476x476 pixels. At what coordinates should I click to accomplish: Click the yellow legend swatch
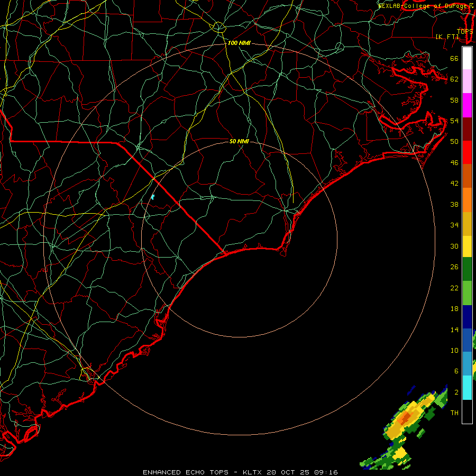click(467, 246)
